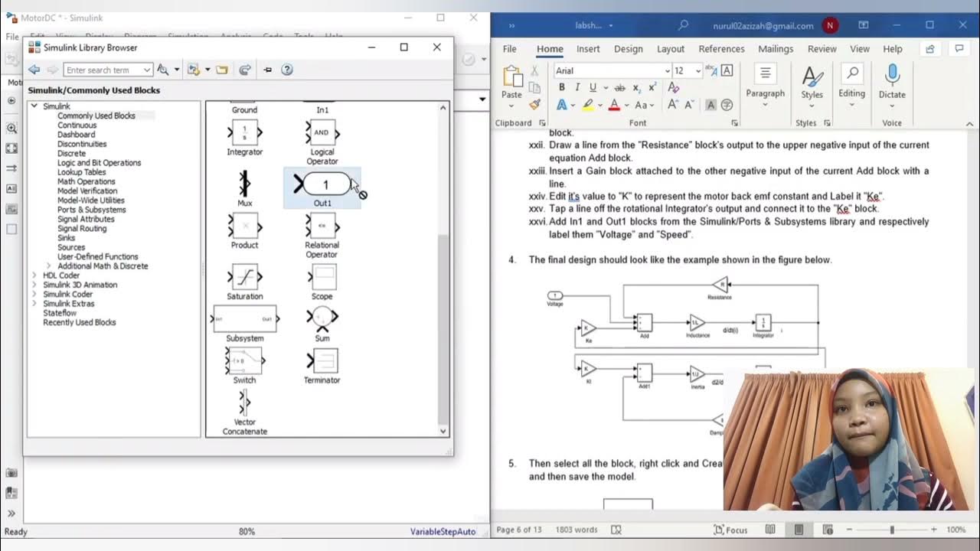Screen dimensions: 980x551
Task: Go forward in Library Browser history
Action: coord(52,70)
